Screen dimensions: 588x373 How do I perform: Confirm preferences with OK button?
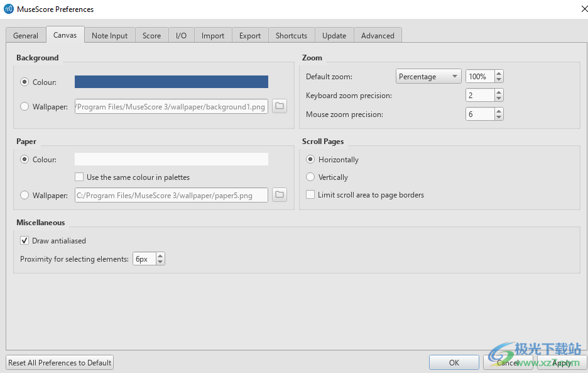coord(454,362)
